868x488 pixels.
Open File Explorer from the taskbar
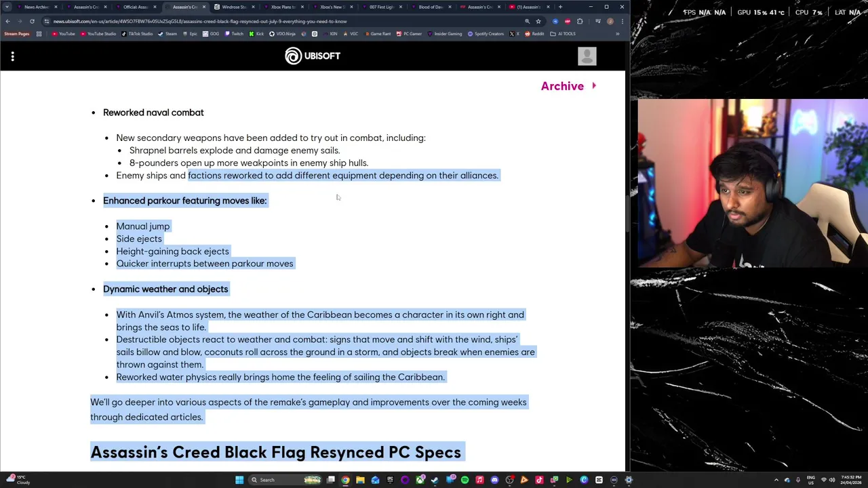(x=360, y=480)
